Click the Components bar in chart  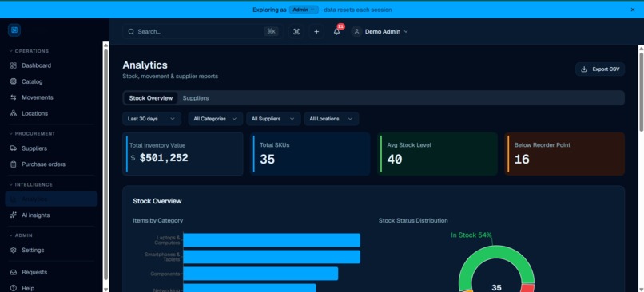click(260, 274)
